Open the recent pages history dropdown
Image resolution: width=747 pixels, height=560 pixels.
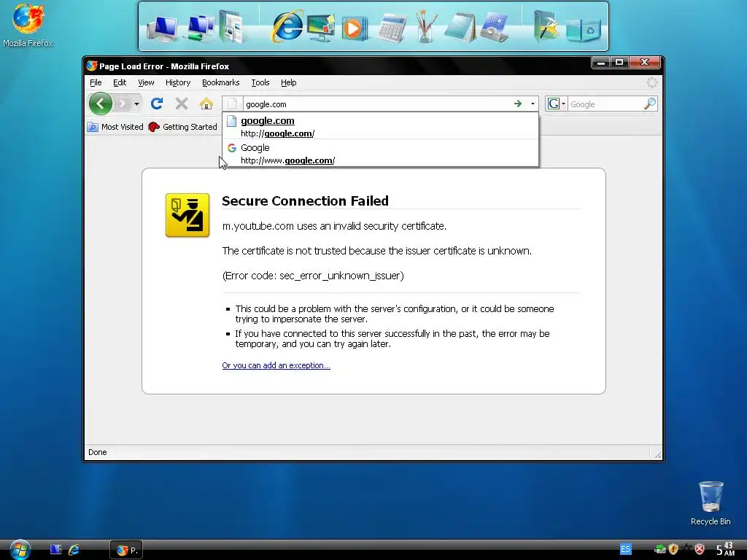pos(136,104)
